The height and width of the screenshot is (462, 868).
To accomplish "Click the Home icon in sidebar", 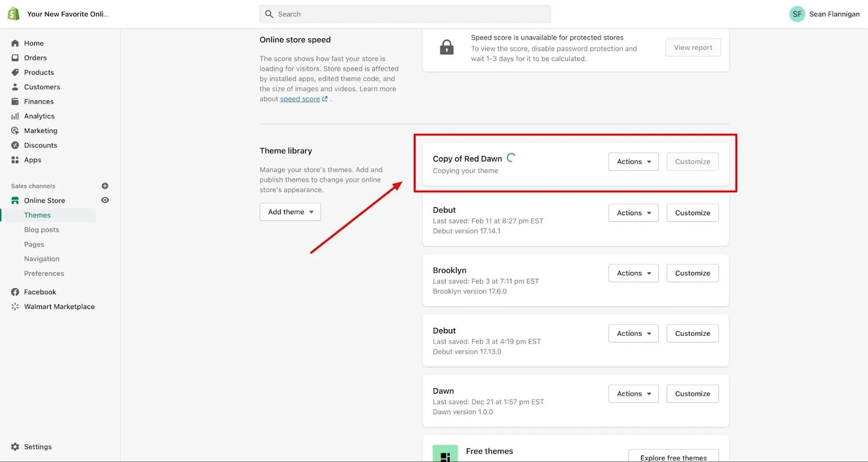I will pos(15,43).
